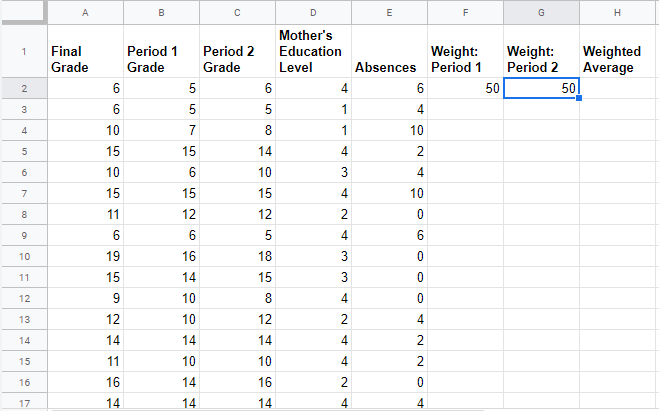The height and width of the screenshot is (411, 659).
Task: Click the 'Mother's Education Level' header cell
Action: pyautogui.click(x=314, y=51)
